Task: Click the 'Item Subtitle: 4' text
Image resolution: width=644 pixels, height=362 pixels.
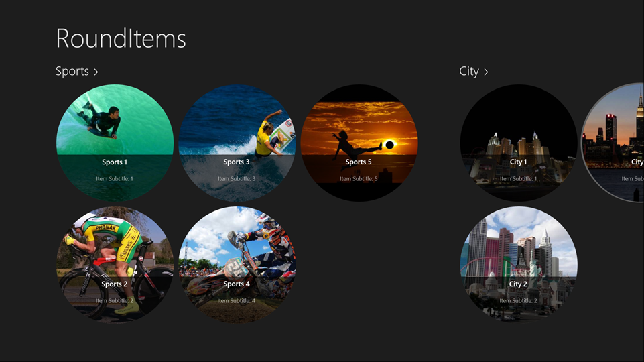Action: pyautogui.click(x=236, y=301)
